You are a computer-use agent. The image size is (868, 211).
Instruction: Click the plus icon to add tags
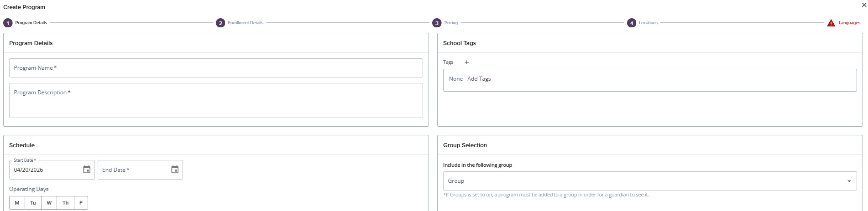[466, 62]
